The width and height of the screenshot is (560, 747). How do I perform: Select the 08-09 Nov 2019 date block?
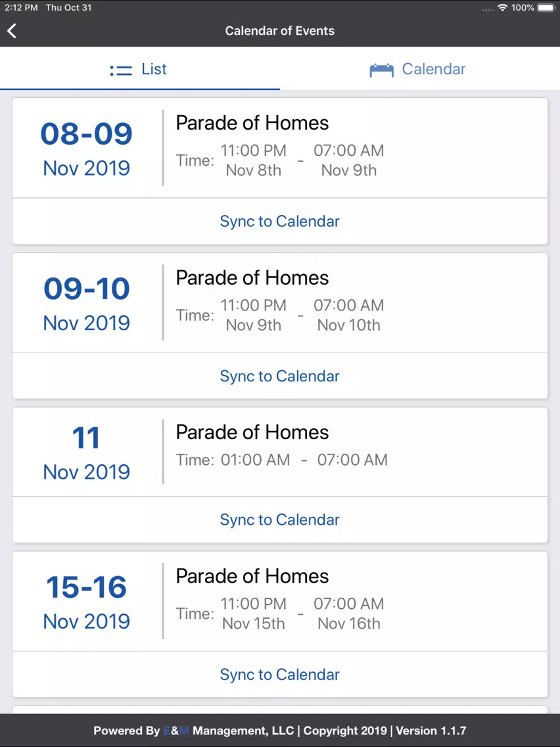(x=87, y=148)
